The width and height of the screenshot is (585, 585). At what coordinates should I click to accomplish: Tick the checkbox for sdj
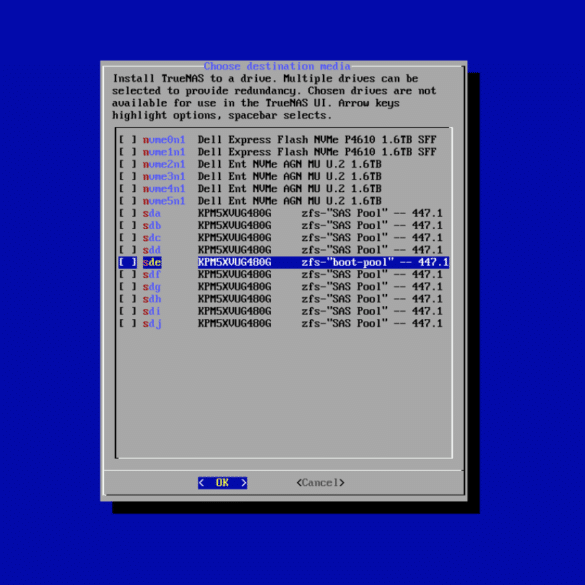click(x=128, y=323)
